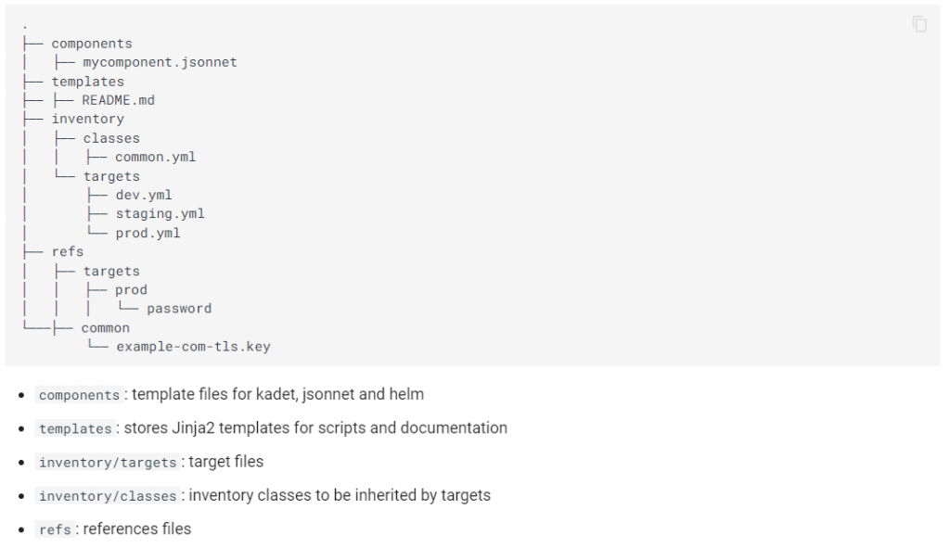Select the example-com-tls.key file
950x560 pixels.
point(193,347)
